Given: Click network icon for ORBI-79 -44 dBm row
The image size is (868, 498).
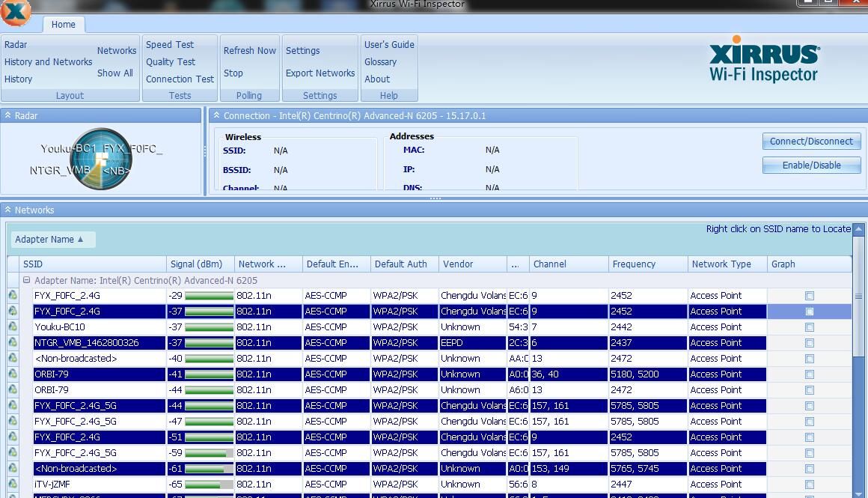Looking at the screenshot, I should 13,389.
